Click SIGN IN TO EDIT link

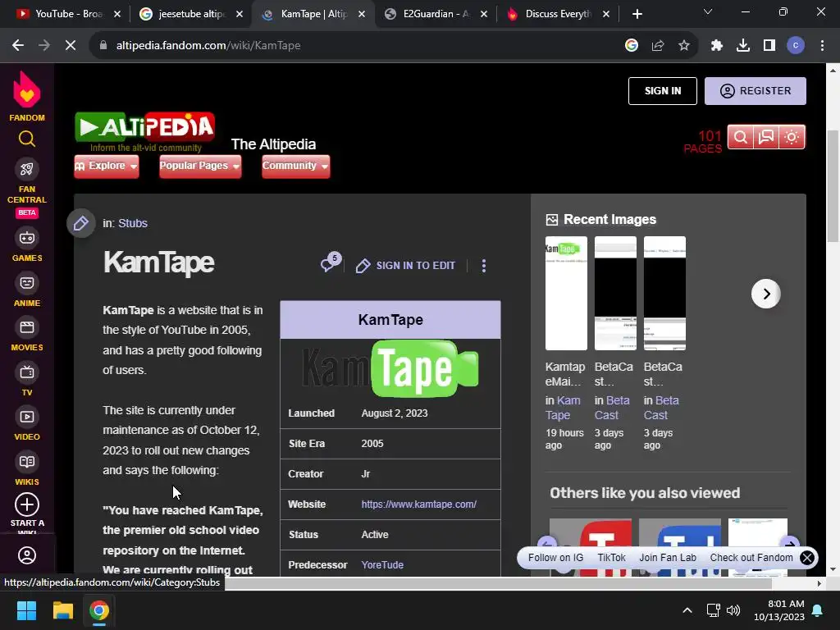coord(405,266)
